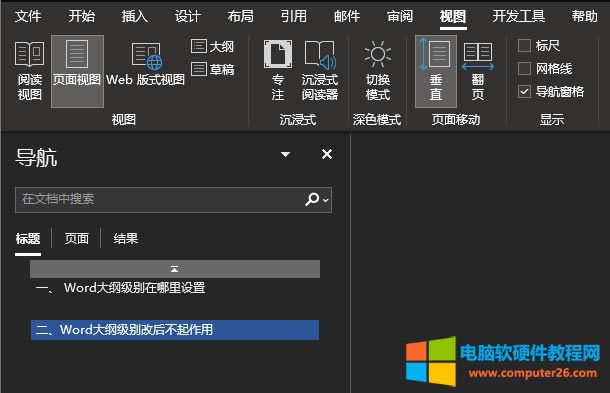610x393 pixels.
Task: Expand the search options magnifier dropdown
Action: pyautogui.click(x=317, y=200)
